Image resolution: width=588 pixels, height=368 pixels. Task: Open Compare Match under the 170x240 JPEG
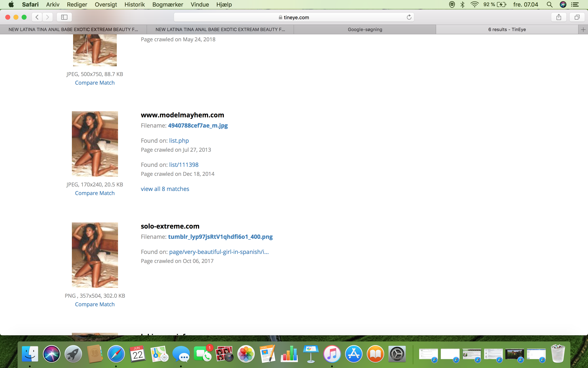[95, 193]
